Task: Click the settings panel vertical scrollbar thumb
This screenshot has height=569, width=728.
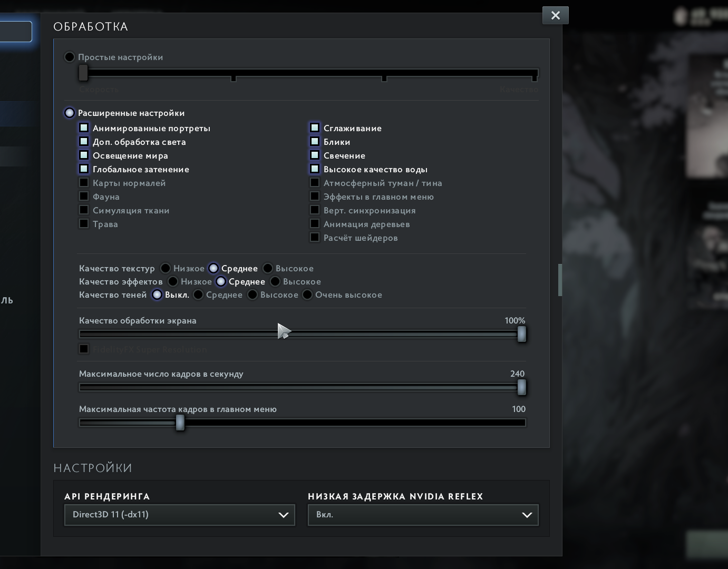Action: 560,280
